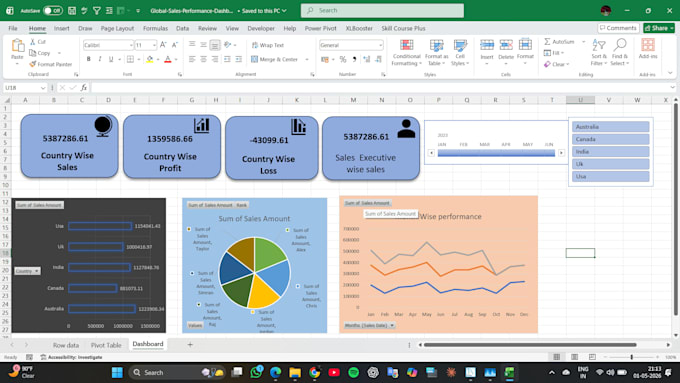
Task: Open the File menu
Action: [13, 28]
